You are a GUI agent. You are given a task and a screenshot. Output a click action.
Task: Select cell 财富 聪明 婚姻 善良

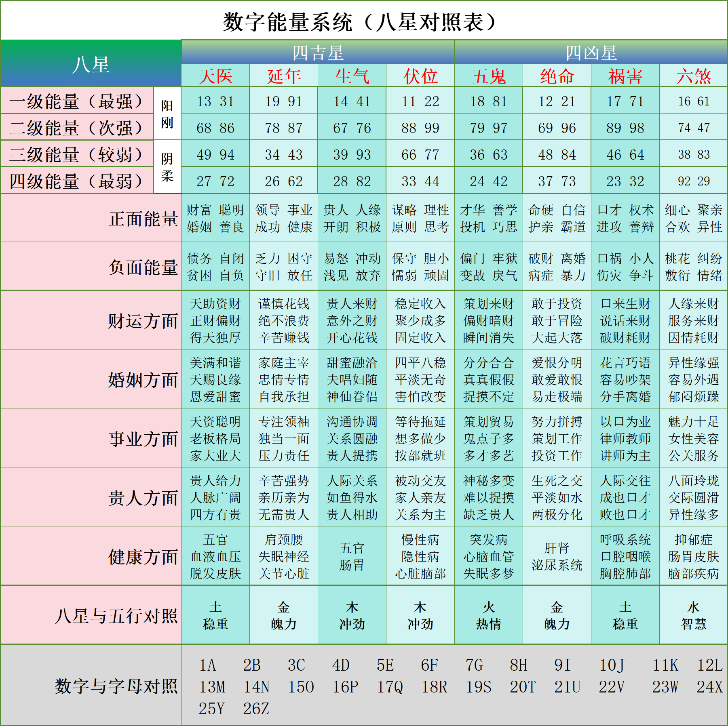(215, 218)
